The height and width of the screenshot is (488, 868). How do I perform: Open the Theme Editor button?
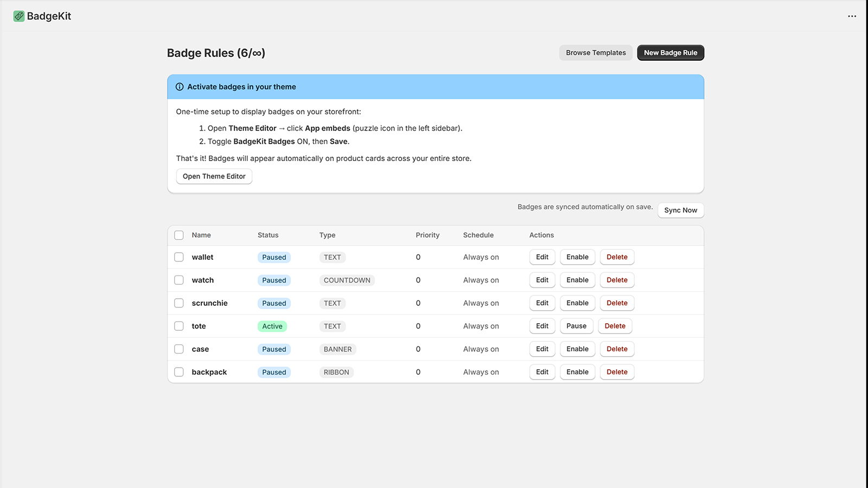[x=214, y=176]
